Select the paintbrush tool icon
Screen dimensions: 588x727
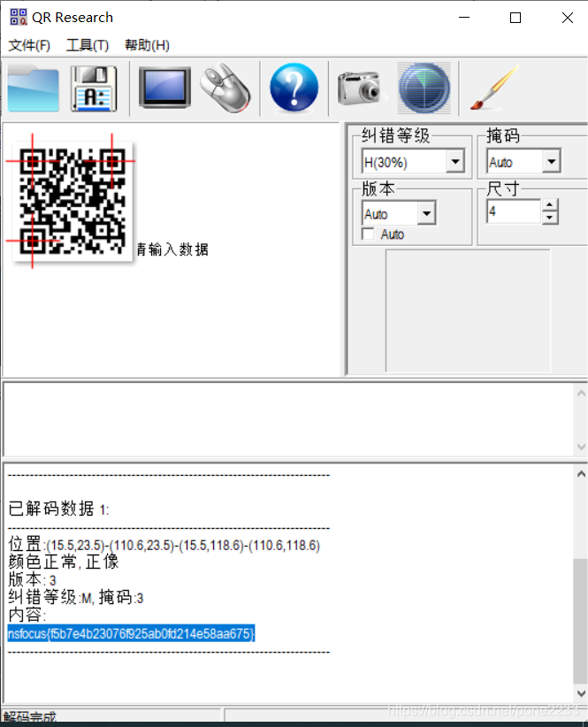494,88
